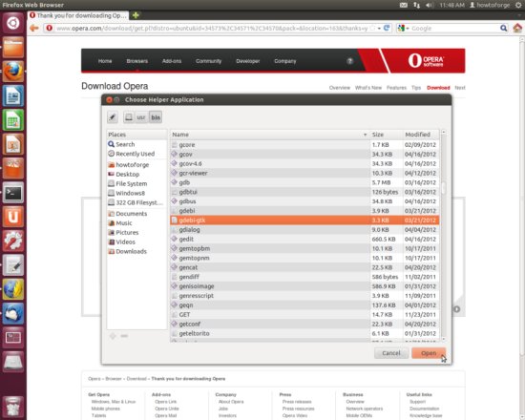
Task: Click the Modified column header
Action: click(421, 135)
